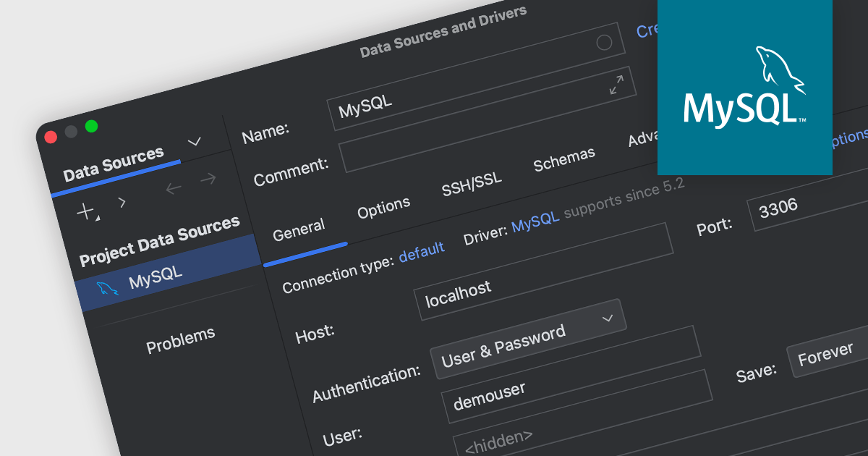868x456 pixels.
Task: Expand the chevron next to Data Sources
Action: tap(194, 142)
